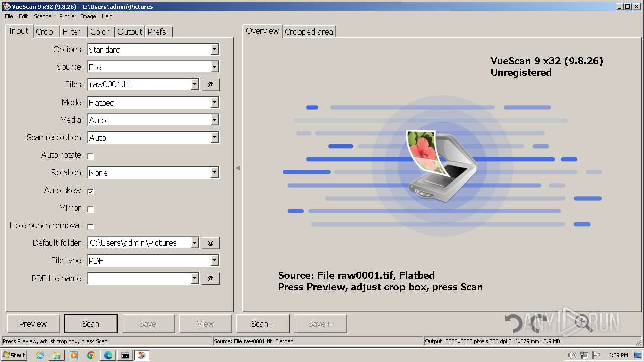
Task: Click the Preview button
Action: (x=33, y=324)
